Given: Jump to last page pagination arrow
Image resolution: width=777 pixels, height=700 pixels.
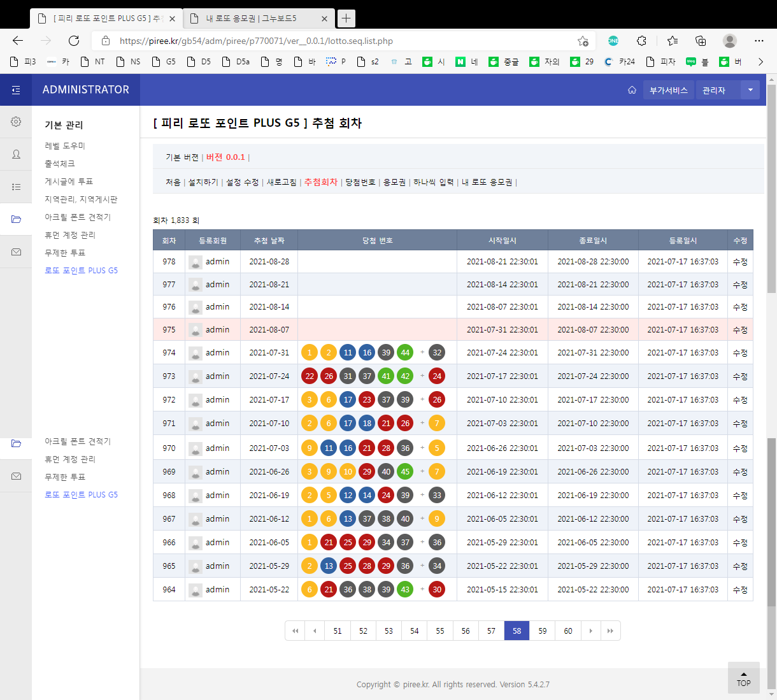Looking at the screenshot, I should point(610,631).
